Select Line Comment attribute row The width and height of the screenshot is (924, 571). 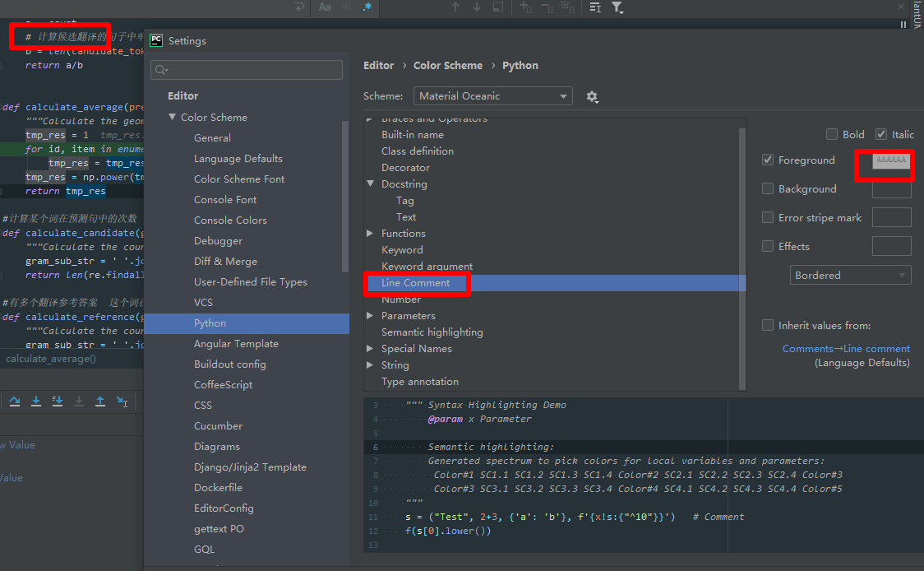[x=555, y=283]
